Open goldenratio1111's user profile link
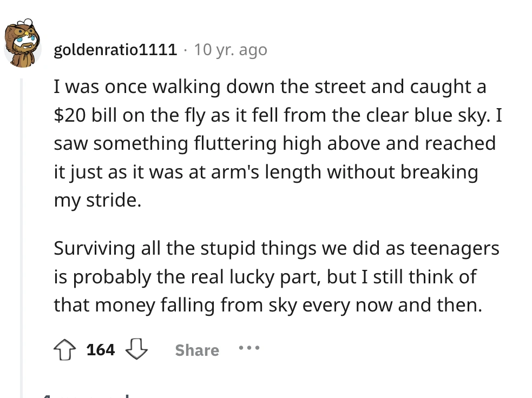This screenshot has height=398, width=532. (115, 50)
